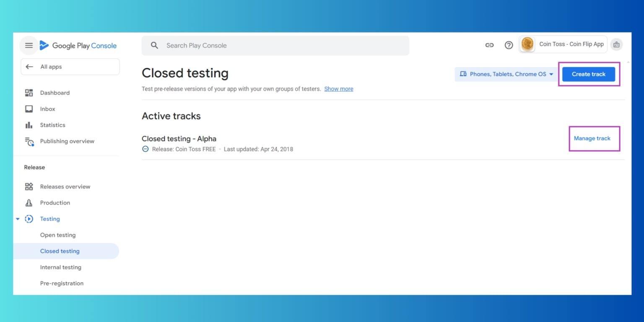Click the Releases overview icon
Image resolution: width=644 pixels, height=322 pixels.
(x=29, y=187)
